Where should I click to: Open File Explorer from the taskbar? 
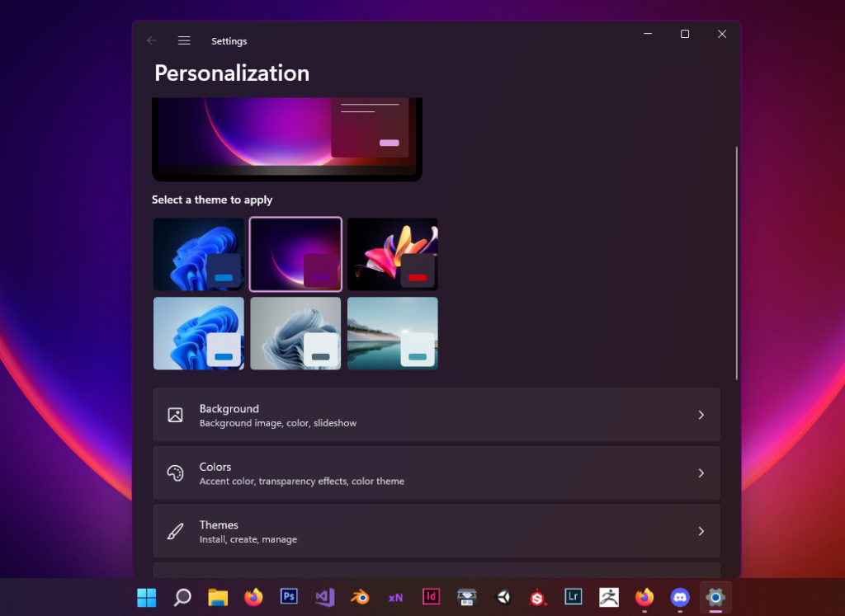point(218,596)
